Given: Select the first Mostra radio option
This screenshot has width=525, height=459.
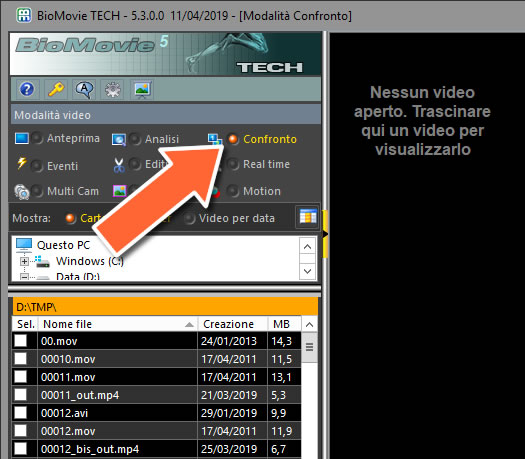Looking at the screenshot, I should tap(70, 219).
